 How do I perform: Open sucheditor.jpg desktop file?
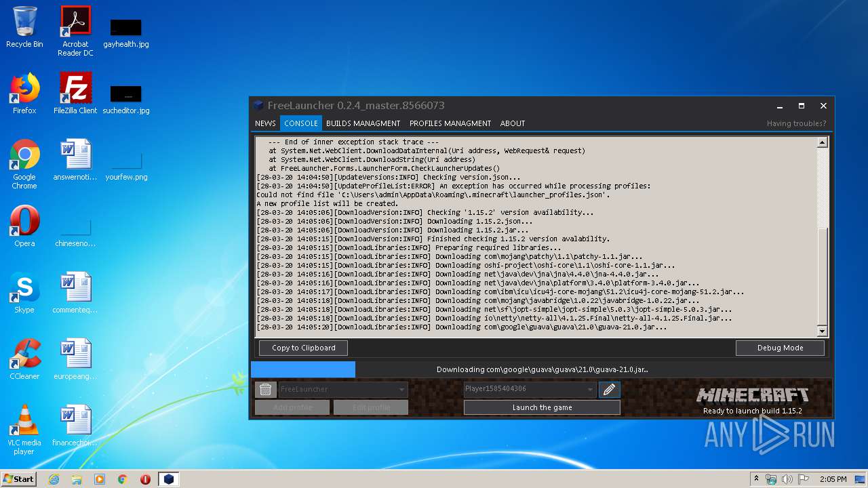[126, 98]
